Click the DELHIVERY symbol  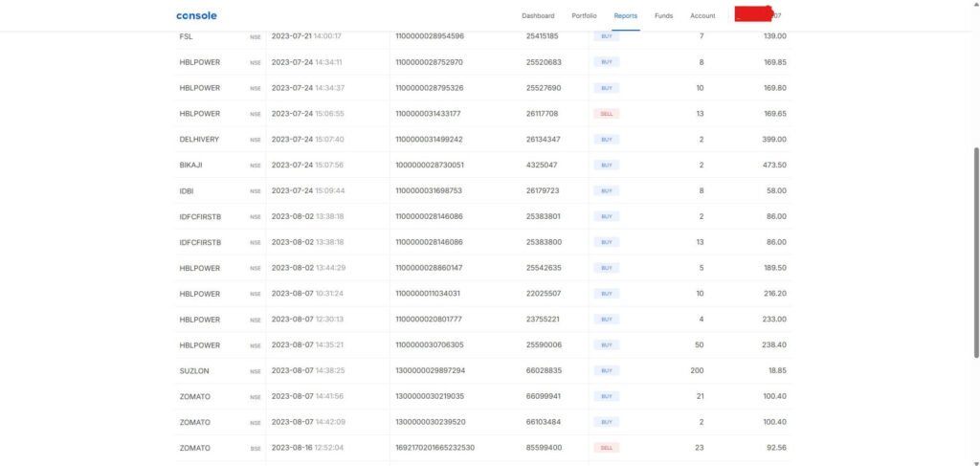199,140
